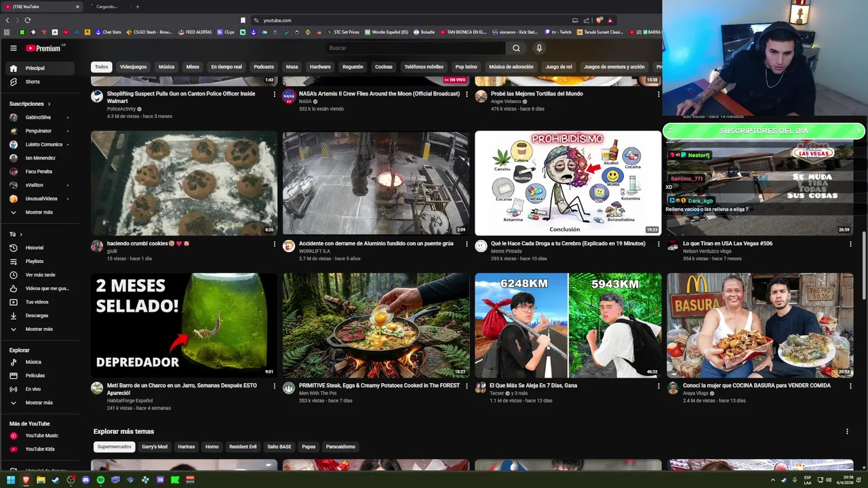Expand Mostrar más under Suscripciones
Viewport: 868px width, 488px height.
pyautogui.click(x=41, y=213)
